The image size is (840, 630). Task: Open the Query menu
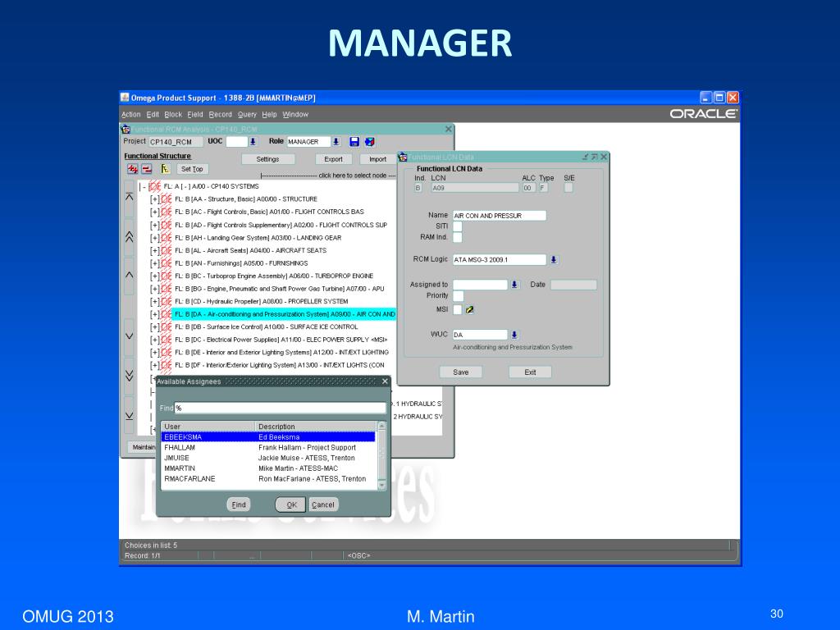tap(247, 114)
